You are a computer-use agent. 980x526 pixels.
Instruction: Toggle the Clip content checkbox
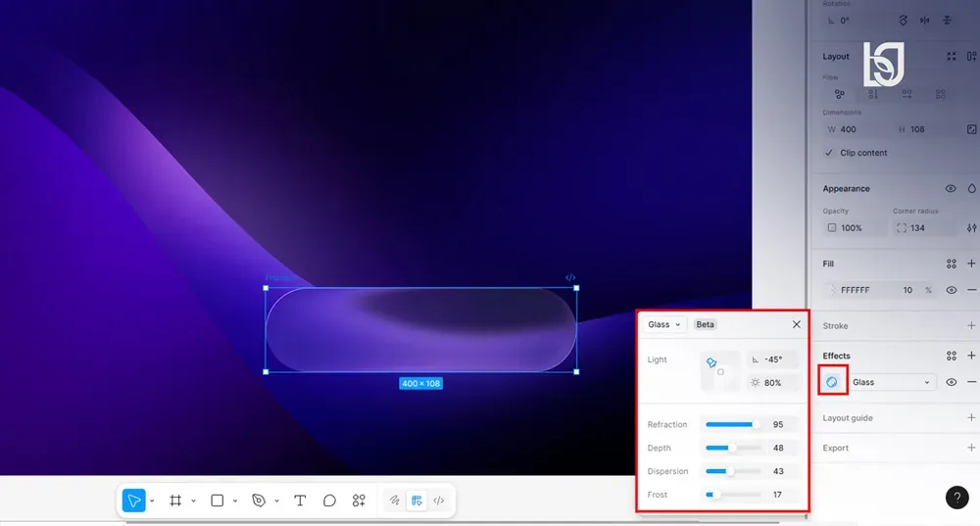coord(829,153)
